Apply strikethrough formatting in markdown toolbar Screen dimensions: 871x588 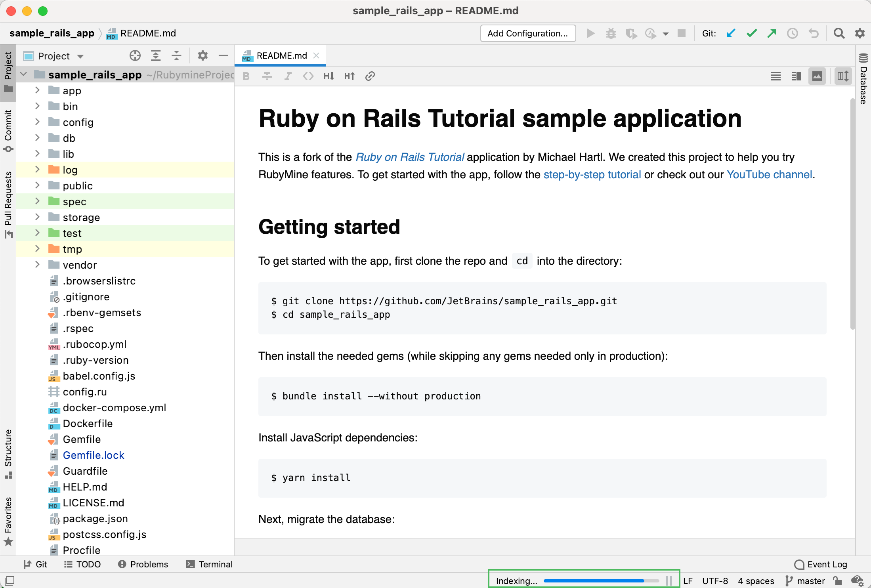coord(267,76)
